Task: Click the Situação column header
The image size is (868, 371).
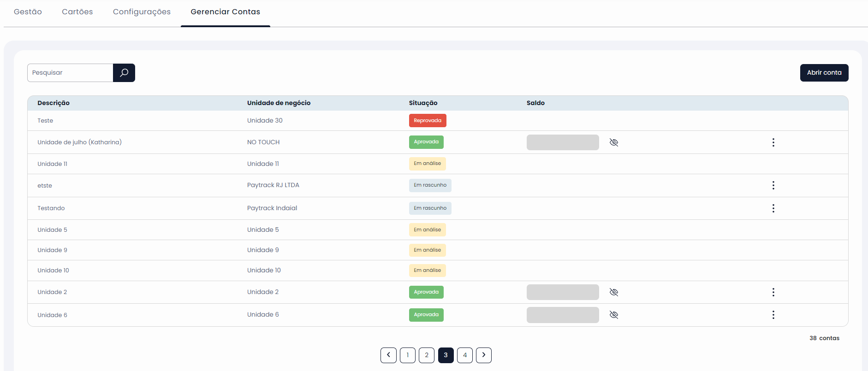Action: tap(423, 103)
